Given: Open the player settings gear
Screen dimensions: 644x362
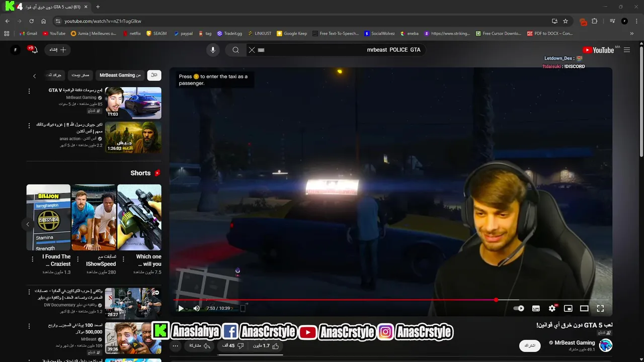Looking at the screenshot, I should 552,308.
